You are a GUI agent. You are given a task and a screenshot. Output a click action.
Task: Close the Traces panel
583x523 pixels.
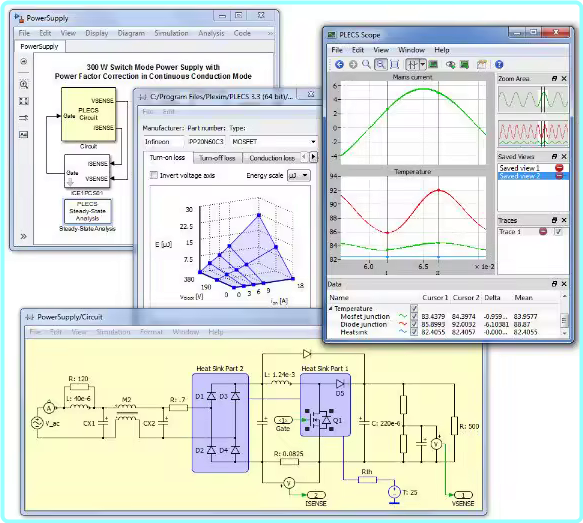click(x=564, y=220)
